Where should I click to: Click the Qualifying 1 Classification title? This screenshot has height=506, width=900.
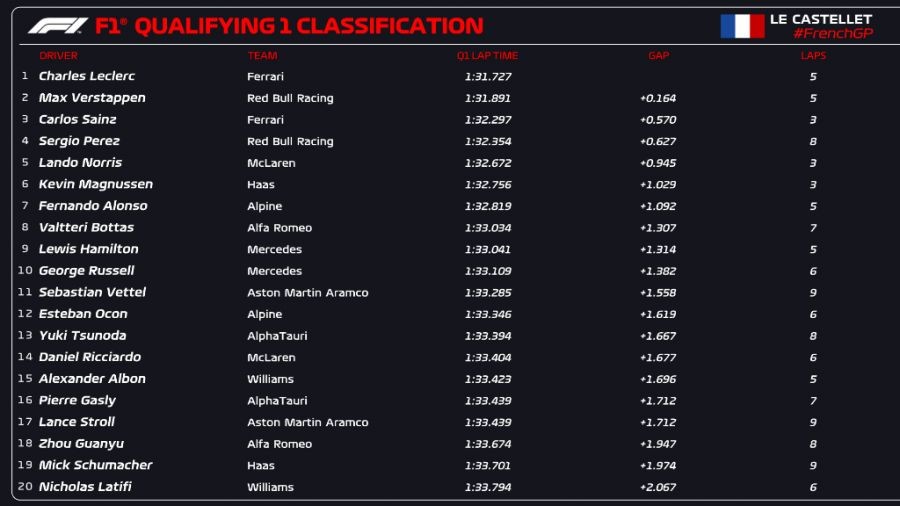point(308,26)
